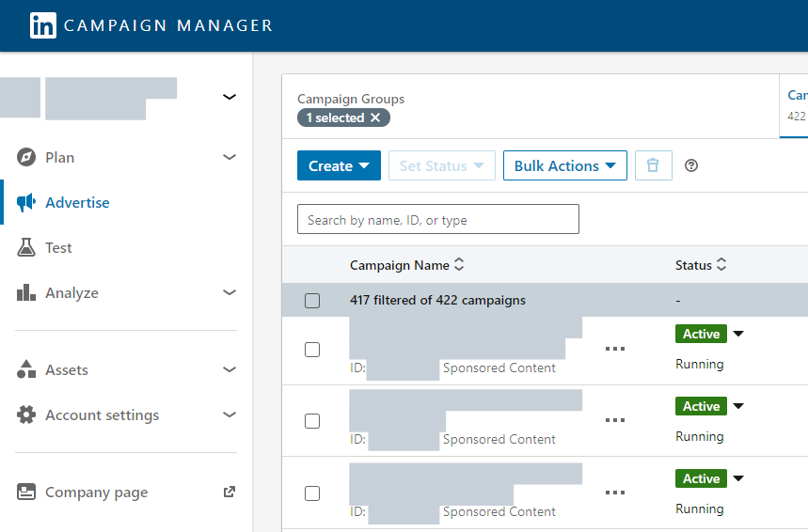
Task: Click 'Sponsored Content' in second campaign row
Action: tap(499, 439)
